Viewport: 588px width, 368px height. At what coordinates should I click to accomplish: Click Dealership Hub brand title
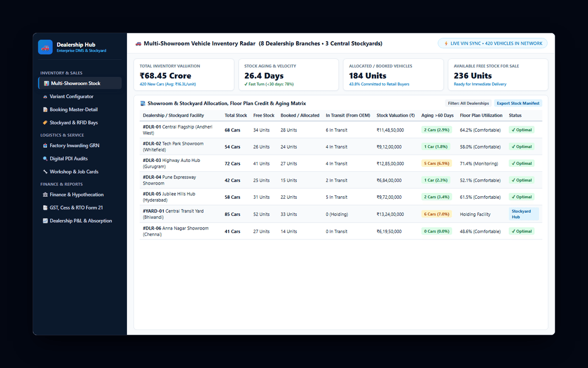click(76, 45)
